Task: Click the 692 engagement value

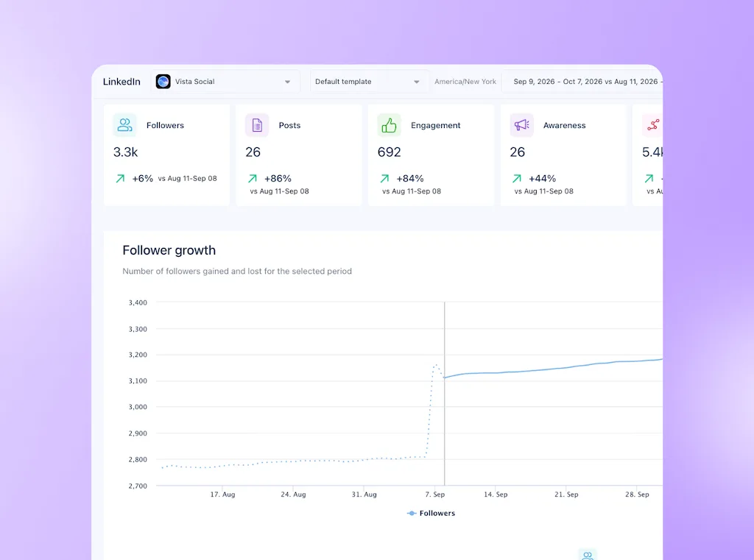Action: [x=389, y=152]
